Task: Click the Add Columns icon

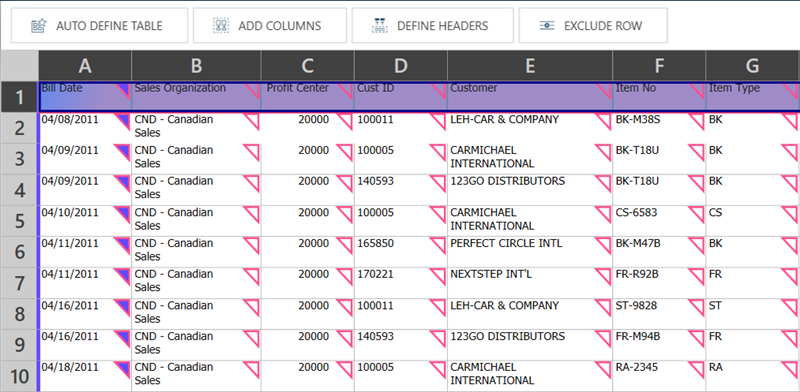Action: (221, 26)
